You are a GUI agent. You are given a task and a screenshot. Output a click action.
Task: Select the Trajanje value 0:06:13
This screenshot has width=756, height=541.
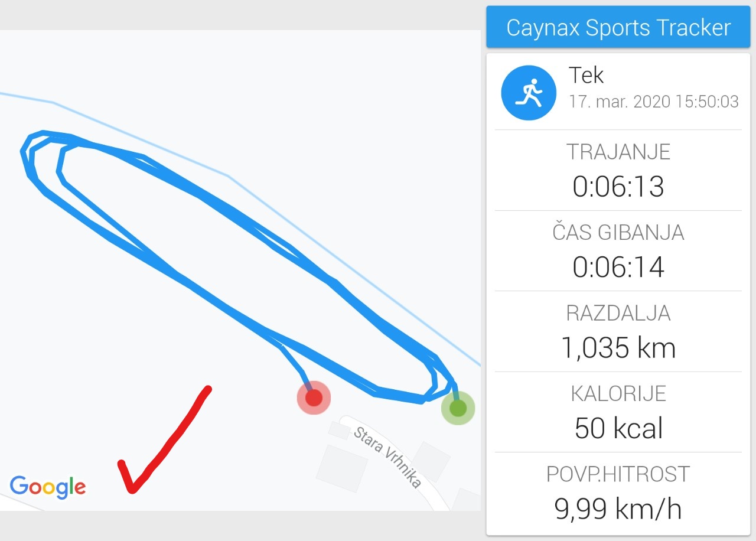pyautogui.click(x=618, y=186)
